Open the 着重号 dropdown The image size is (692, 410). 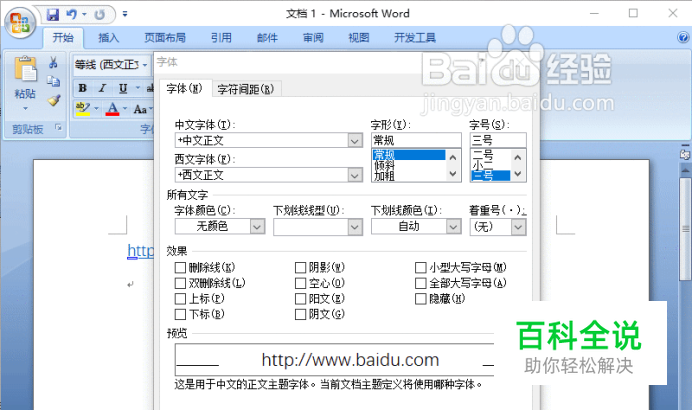coord(519,227)
